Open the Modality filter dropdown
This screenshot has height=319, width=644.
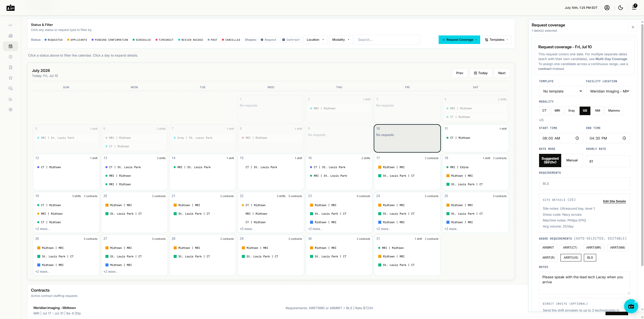click(x=341, y=40)
